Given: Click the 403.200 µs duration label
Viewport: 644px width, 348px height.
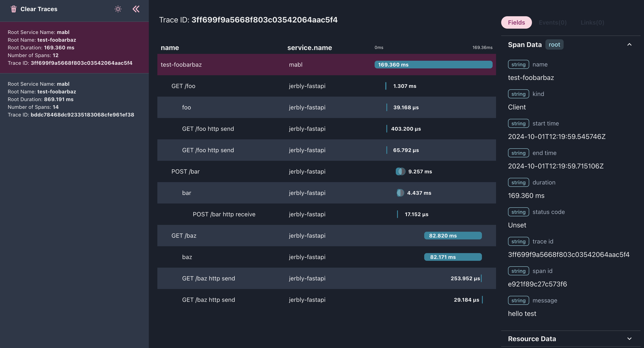Looking at the screenshot, I should [x=406, y=129].
